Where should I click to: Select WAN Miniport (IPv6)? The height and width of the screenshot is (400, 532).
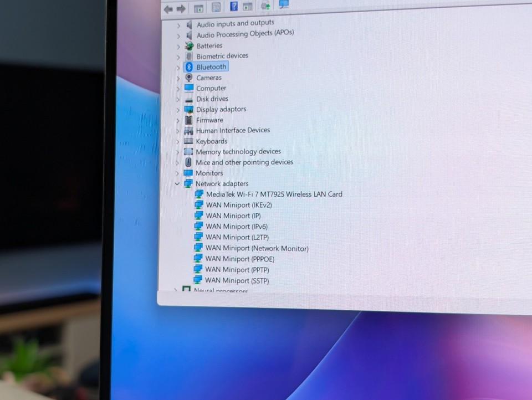pyautogui.click(x=237, y=226)
